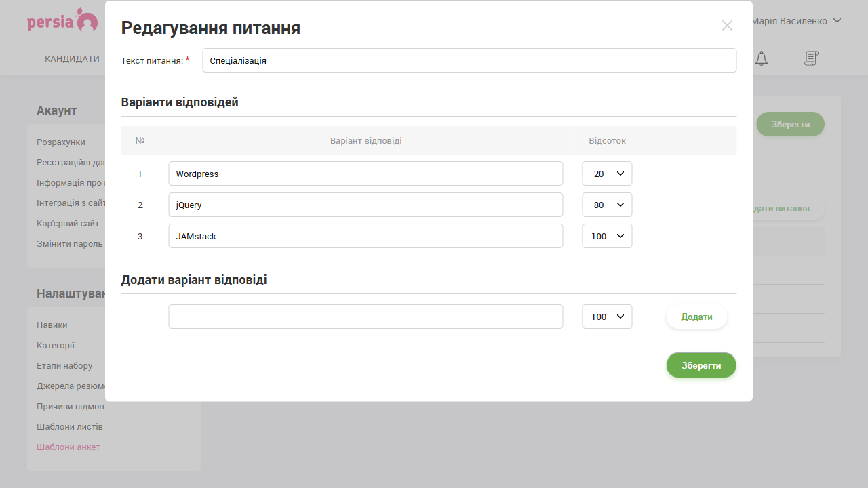Go to Етапи набору
The width and height of the screenshot is (868, 488).
64,365
